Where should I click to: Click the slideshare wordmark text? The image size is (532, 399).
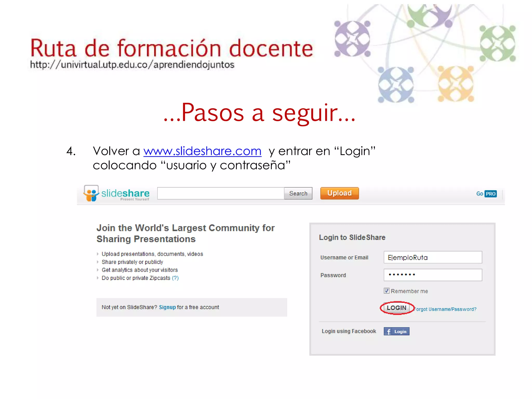pyautogui.click(x=125, y=193)
